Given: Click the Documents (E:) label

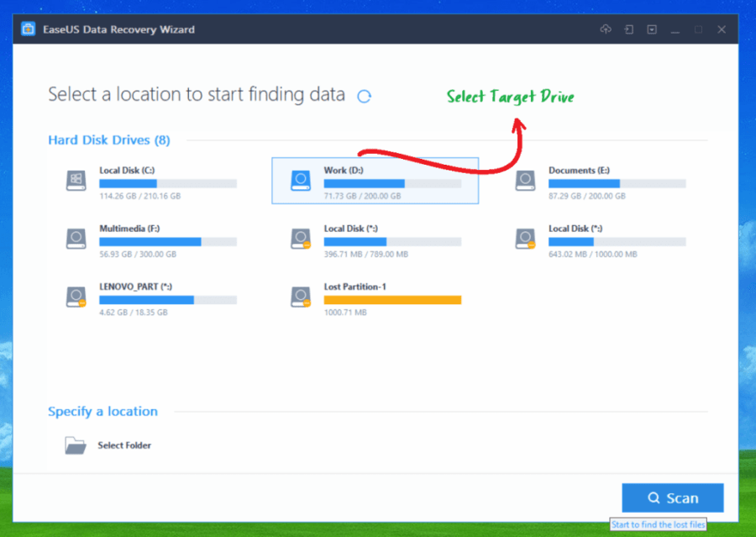Looking at the screenshot, I should pos(579,171).
